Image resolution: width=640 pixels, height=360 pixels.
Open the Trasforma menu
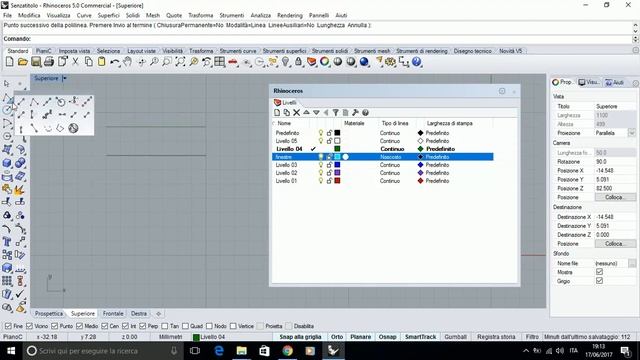coord(200,15)
